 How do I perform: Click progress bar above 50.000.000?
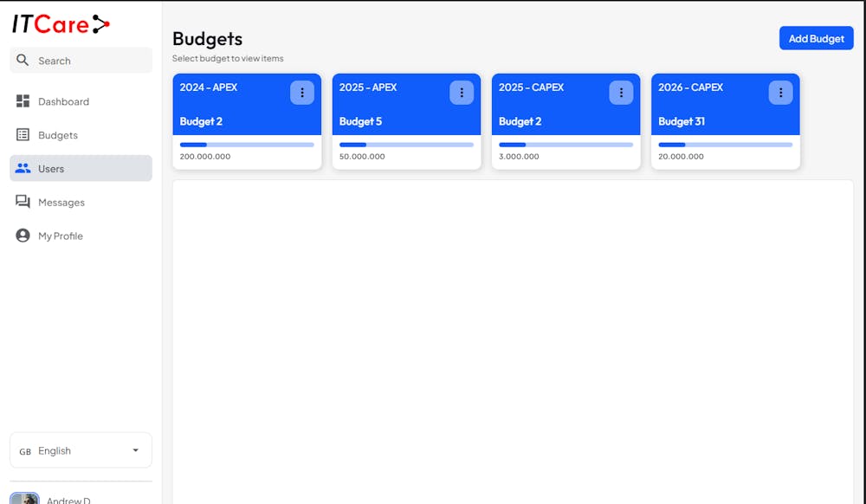(406, 145)
